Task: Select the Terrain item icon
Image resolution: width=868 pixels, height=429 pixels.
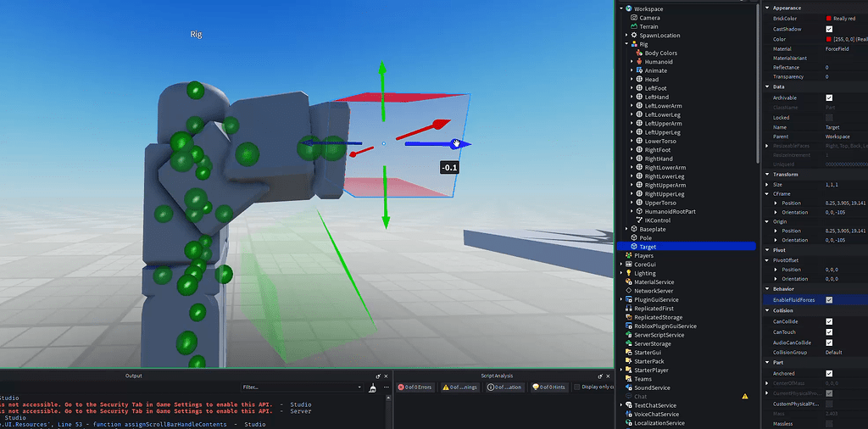Action: pyautogui.click(x=634, y=26)
